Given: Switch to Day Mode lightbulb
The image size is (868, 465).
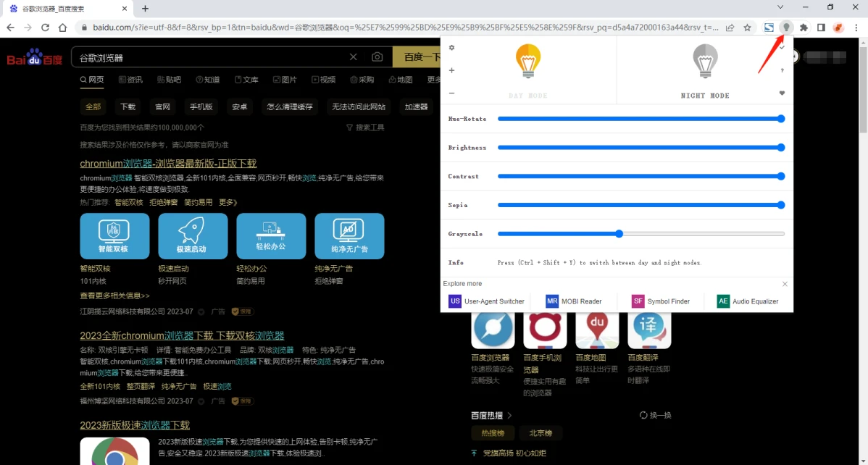Looking at the screenshot, I should coord(528,61).
